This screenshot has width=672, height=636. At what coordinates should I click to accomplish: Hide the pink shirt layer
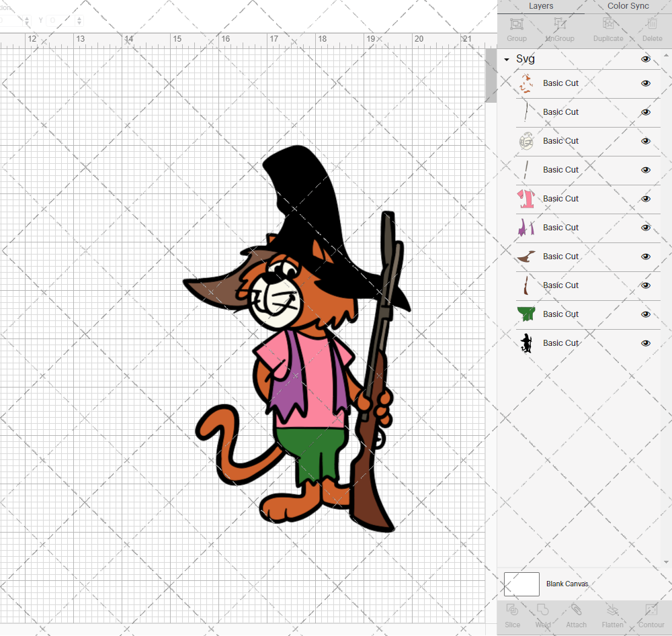click(645, 199)
